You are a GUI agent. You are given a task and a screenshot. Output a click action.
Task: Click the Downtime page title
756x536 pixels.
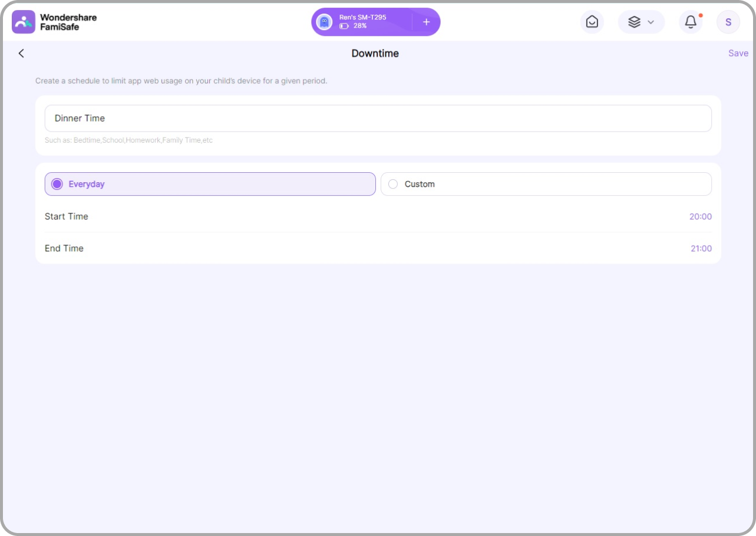pyautogui.click(x=375, y=53)
